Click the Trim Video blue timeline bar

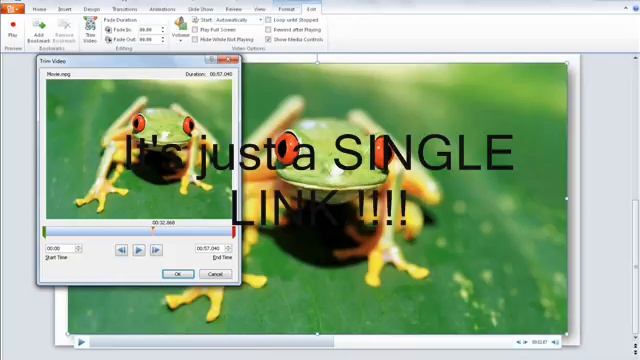point(139,232)
